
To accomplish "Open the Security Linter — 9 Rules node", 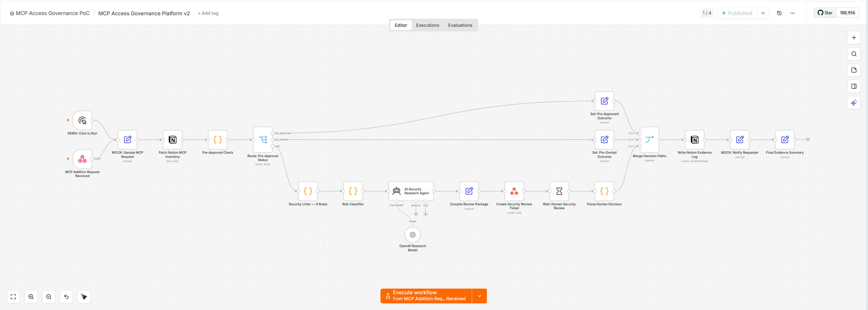I will [x=308, y=191].
